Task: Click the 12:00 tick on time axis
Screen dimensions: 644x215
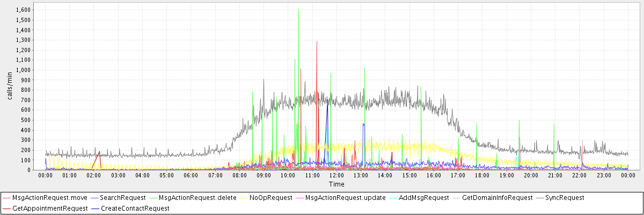Action: (x=336, y=175)
